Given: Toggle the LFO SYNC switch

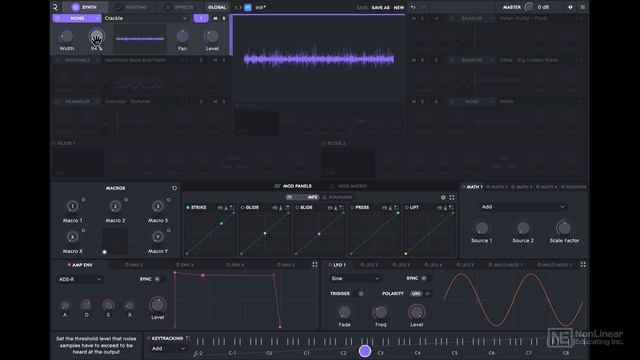Looking at the screenshot, I should click(424, 278).
